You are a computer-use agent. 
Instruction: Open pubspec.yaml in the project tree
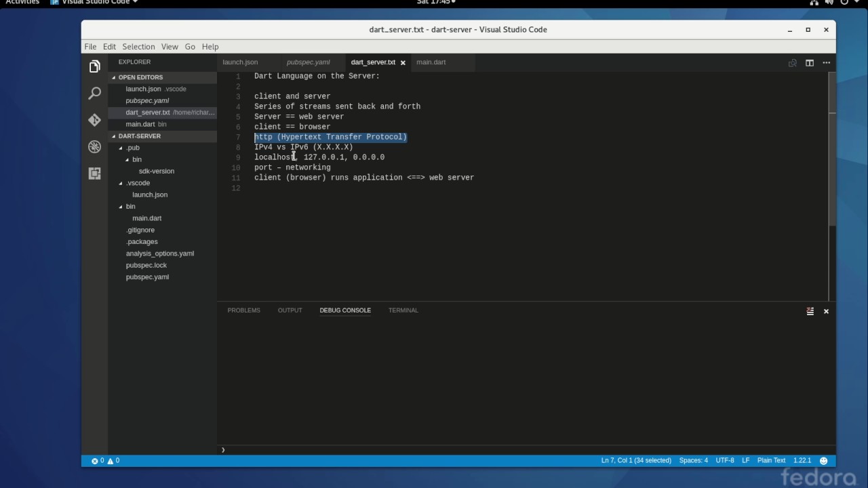pyautogui.click(x=163, y=277)
